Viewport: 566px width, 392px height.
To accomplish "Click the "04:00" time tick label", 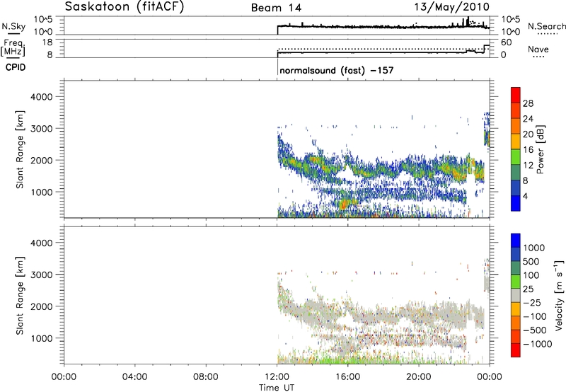I will (x=134, y=377).
